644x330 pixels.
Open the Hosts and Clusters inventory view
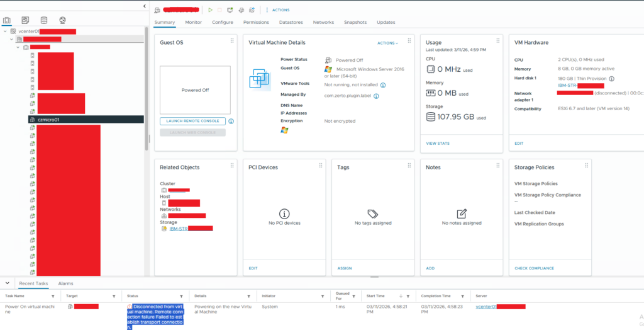click(x=7, y=21)
